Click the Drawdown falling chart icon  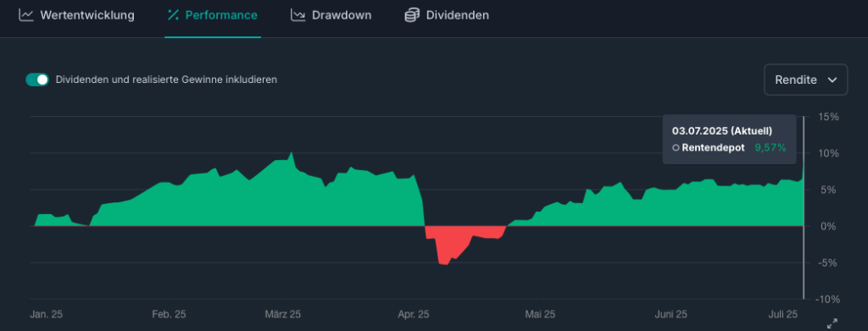pyautogui.click(x=298, y=15)
